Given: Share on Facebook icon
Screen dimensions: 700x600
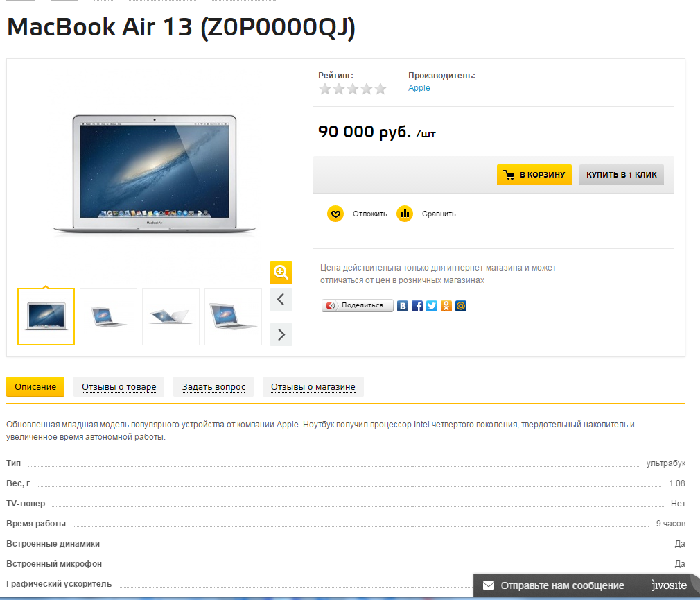Looking at the screenshot, I should (417, 306).
